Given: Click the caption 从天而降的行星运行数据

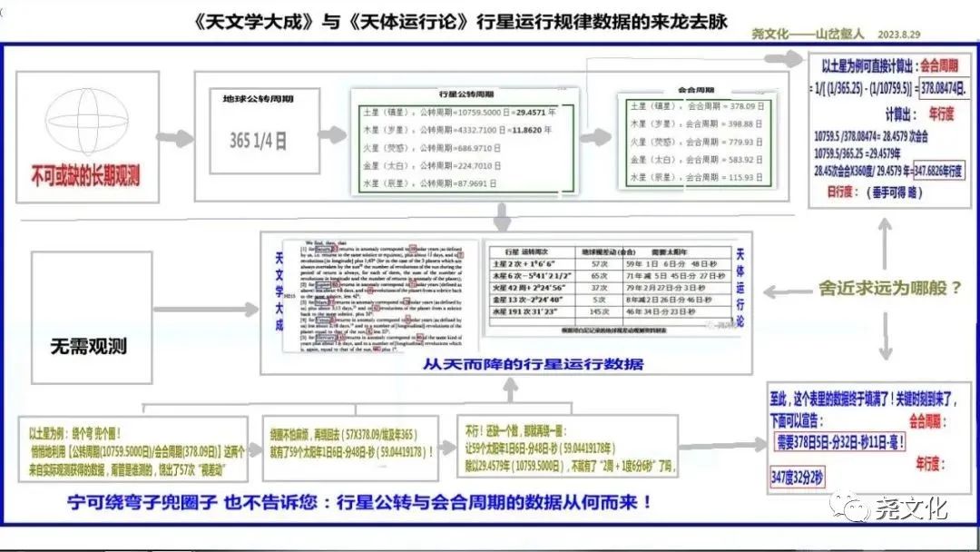Looking at the screenshot, I should tap(534, 364).
